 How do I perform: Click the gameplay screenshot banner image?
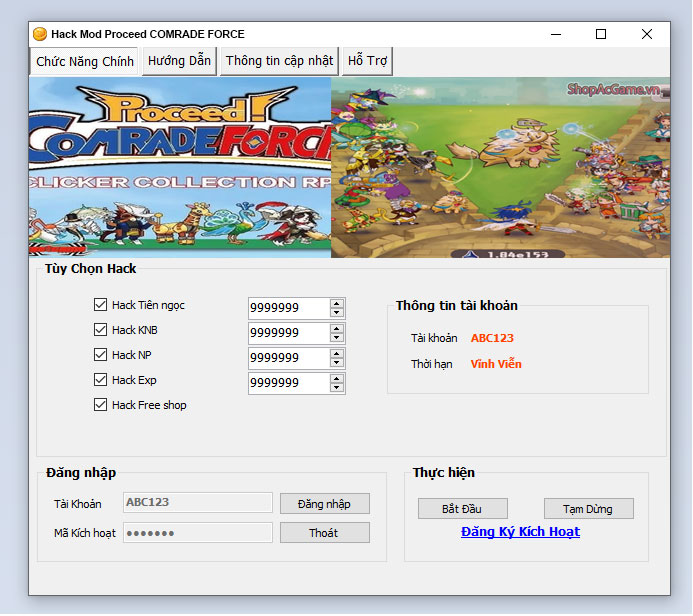click(500, 167)
